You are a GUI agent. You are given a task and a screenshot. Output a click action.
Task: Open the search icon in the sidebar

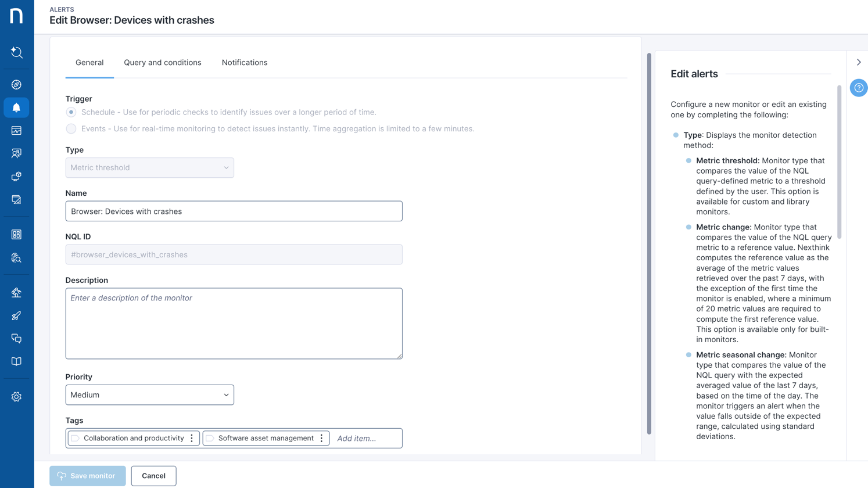click(16, 53)
